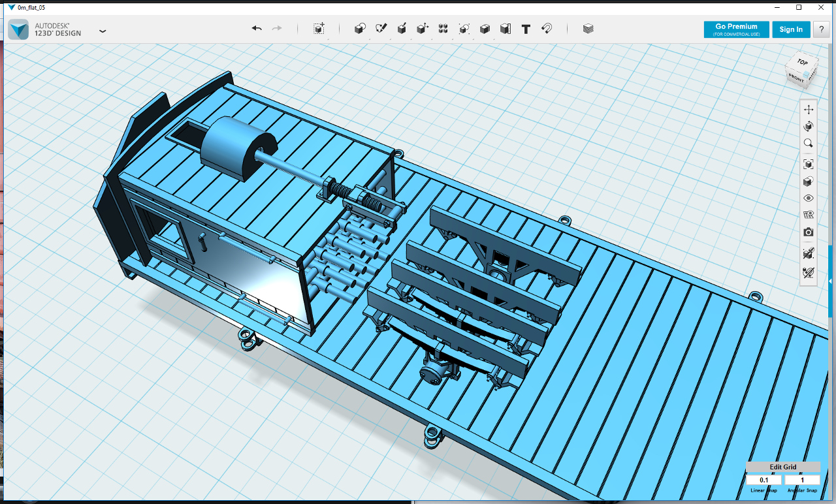Open the Construct tools (cube with pen icon)

(402, 29)
